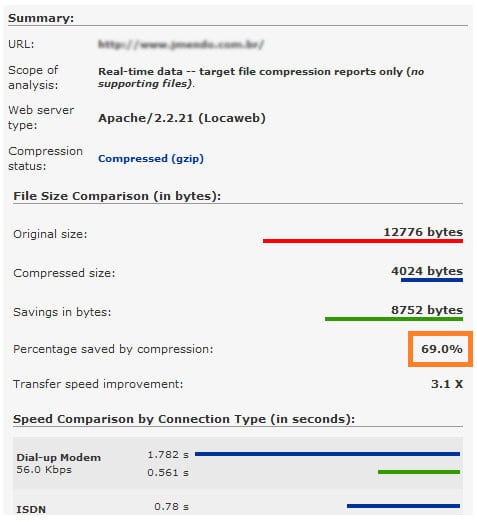Click the File Size Comparison heading
The width and height of the screenshot is (477, 522).
point(117,196)
